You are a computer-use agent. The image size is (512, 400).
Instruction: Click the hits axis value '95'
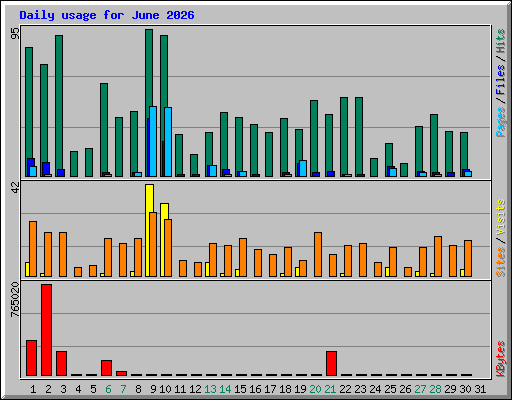coord(15,33)
